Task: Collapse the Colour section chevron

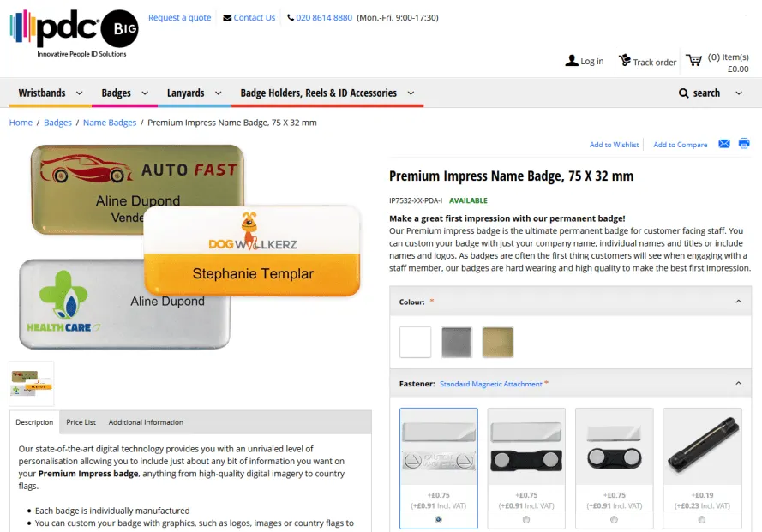Action: point(739,302)
